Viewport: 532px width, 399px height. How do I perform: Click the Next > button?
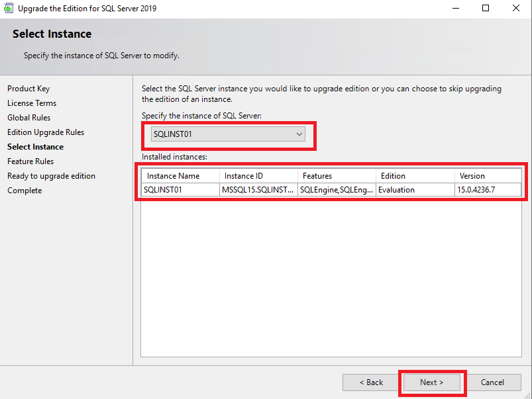click(x=431, y=382)
